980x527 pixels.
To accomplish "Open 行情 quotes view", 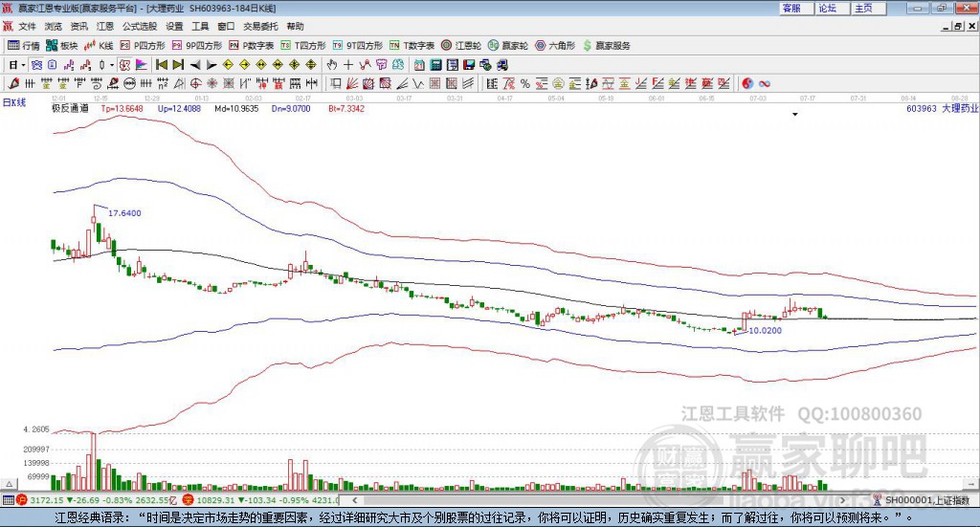I will pyautogui.click(x=24, y=46).
